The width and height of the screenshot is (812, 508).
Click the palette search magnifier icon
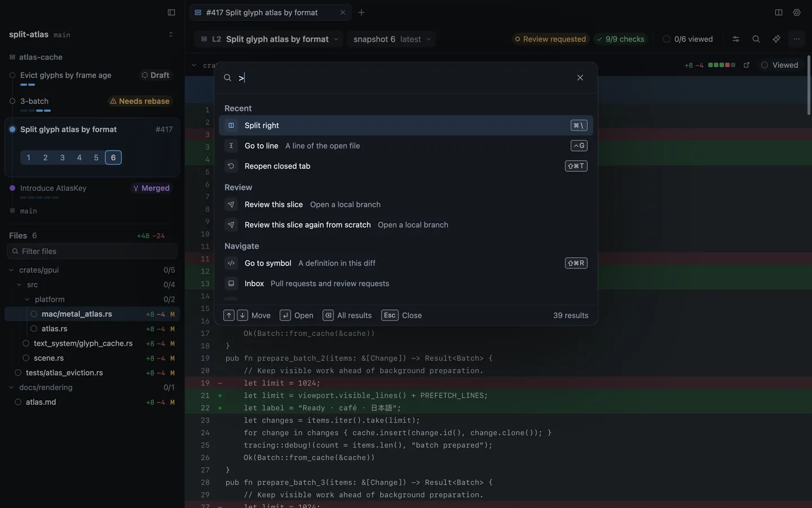coord(228,78)
